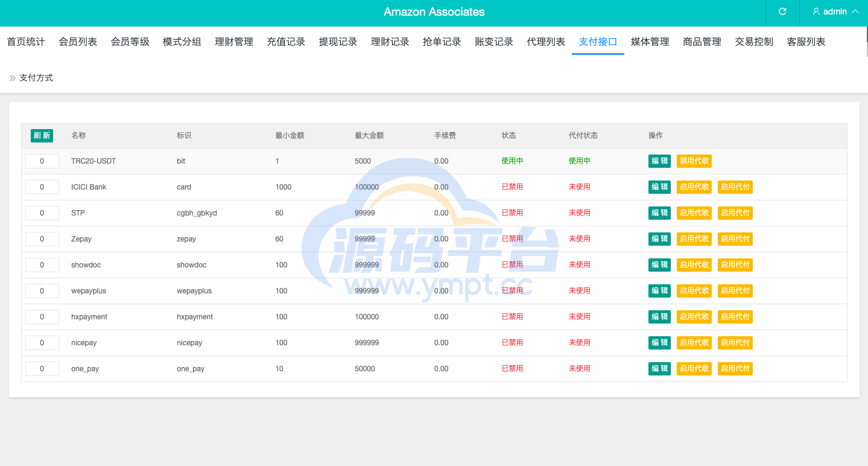The height and width of the screenshot is (466, 868).
Task: Edit the showdoc payment method
Action: pos(659,265)
